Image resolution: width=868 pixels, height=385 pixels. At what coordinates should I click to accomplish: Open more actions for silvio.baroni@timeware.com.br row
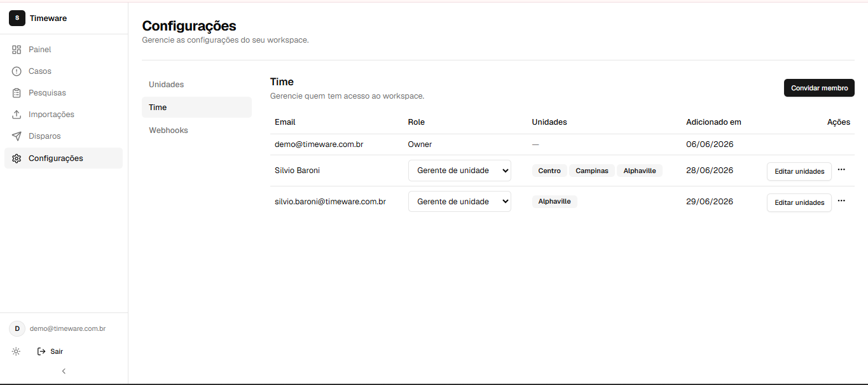(x=841, y=200)
